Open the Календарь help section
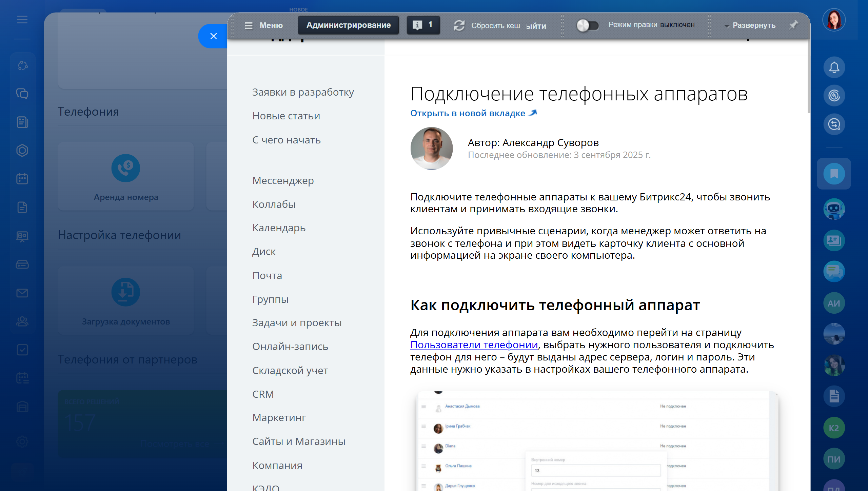Screen dimensions: 868x491 279,228
